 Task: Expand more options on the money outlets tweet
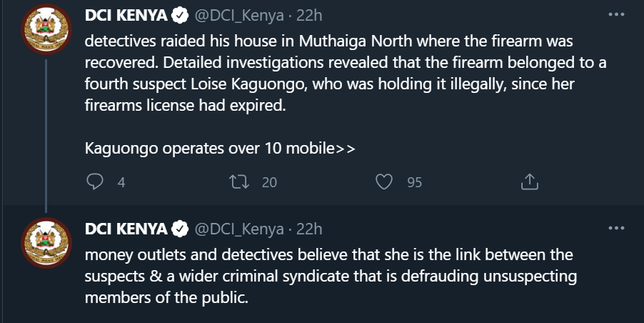[615, 229]
